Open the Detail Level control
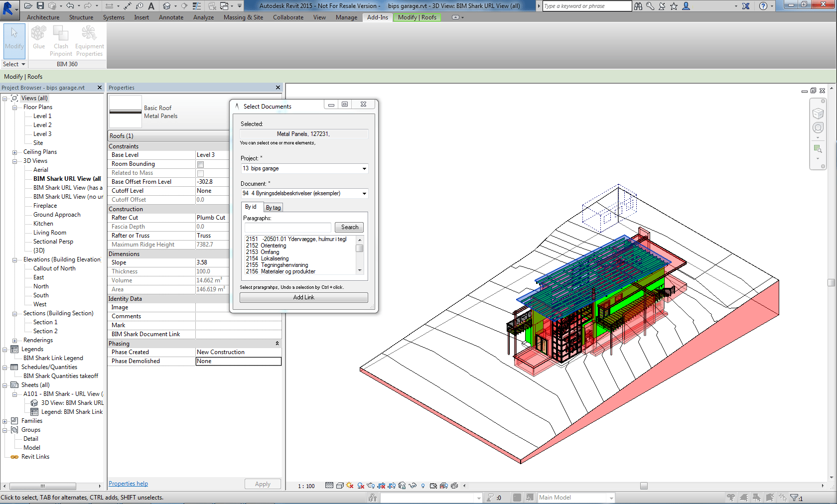The width and height of the screenshot is (837, 504). [x=329, y=486]
